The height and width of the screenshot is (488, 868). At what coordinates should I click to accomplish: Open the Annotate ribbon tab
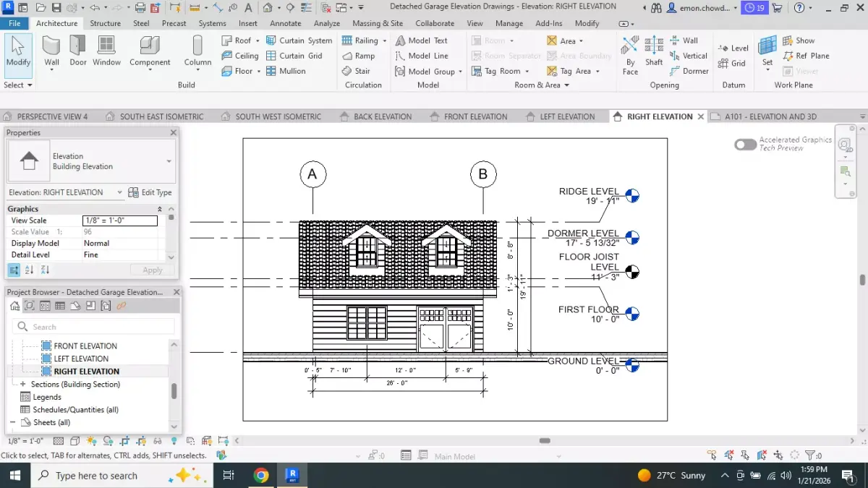pos(285,23)
